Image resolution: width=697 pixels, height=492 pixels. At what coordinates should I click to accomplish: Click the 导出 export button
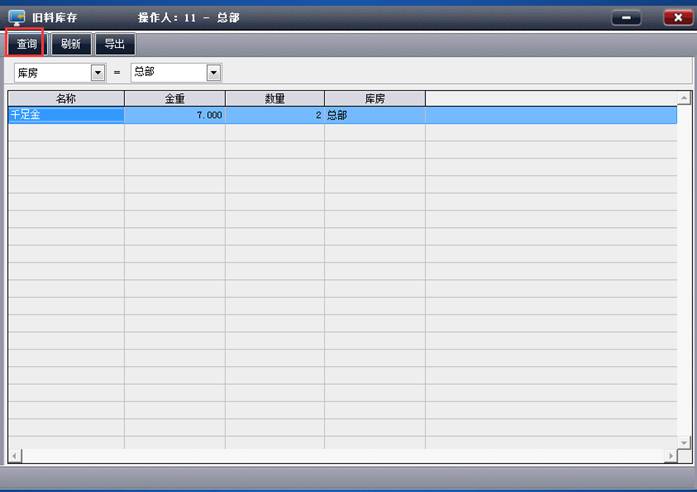pos(115,44)
